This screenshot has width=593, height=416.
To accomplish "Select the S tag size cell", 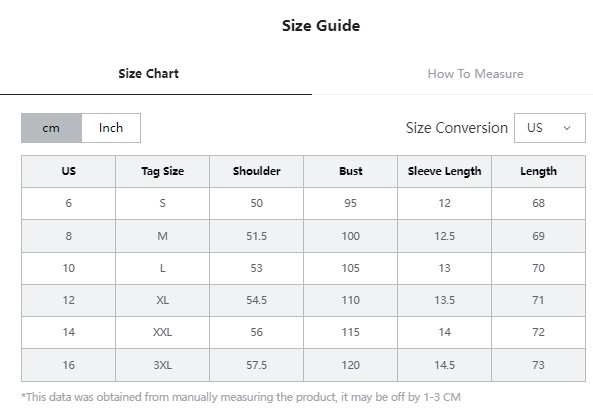I will pyautogui.click(x=163, y=203).
